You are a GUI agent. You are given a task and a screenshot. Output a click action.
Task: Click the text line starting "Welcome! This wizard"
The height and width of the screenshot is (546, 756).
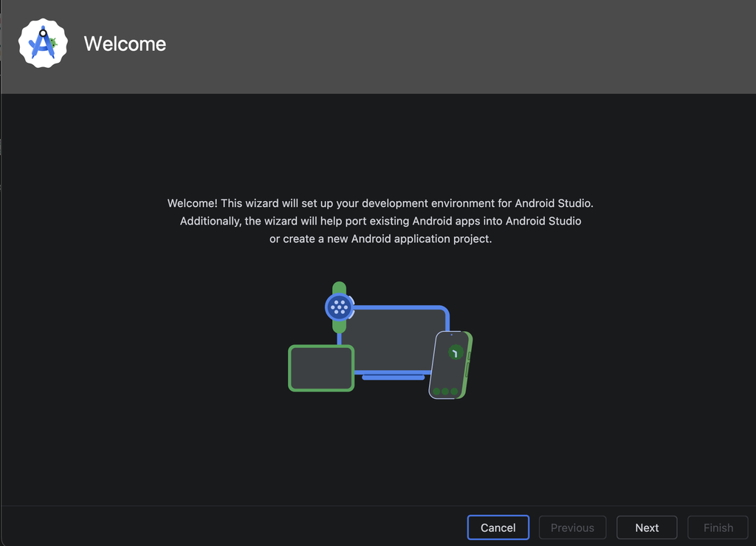(x=380, y=203)
